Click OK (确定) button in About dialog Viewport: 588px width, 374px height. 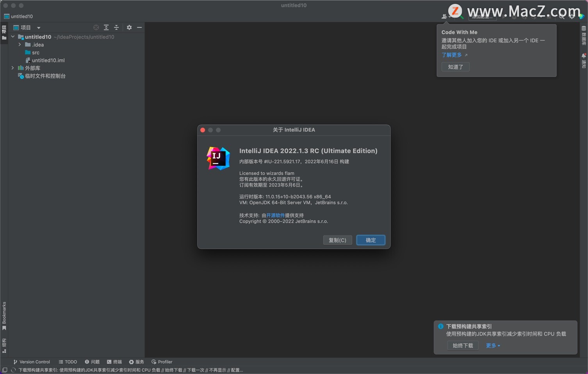[x=371, y=240]
